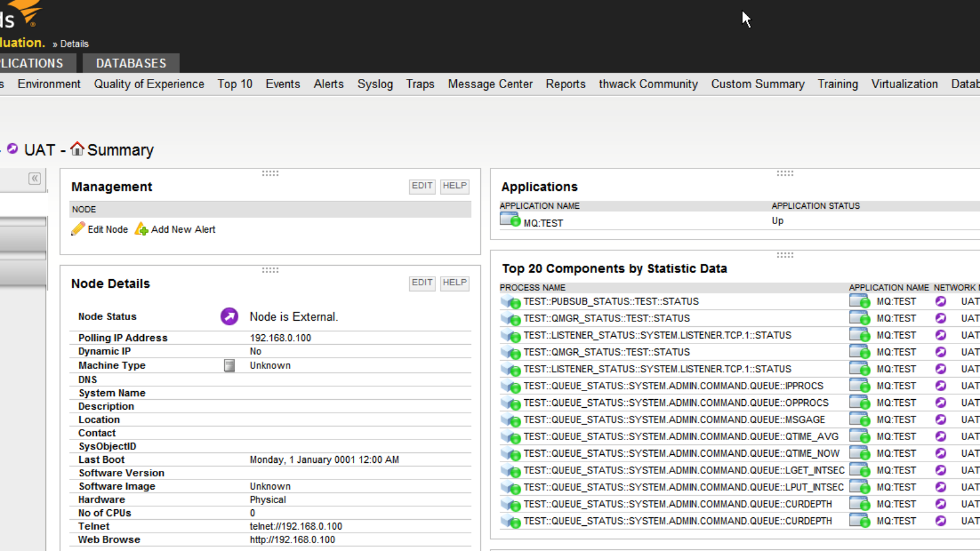Click component icon for OPPROCS row
This screenshot has width=980, height=551.
tap(510, 403)
